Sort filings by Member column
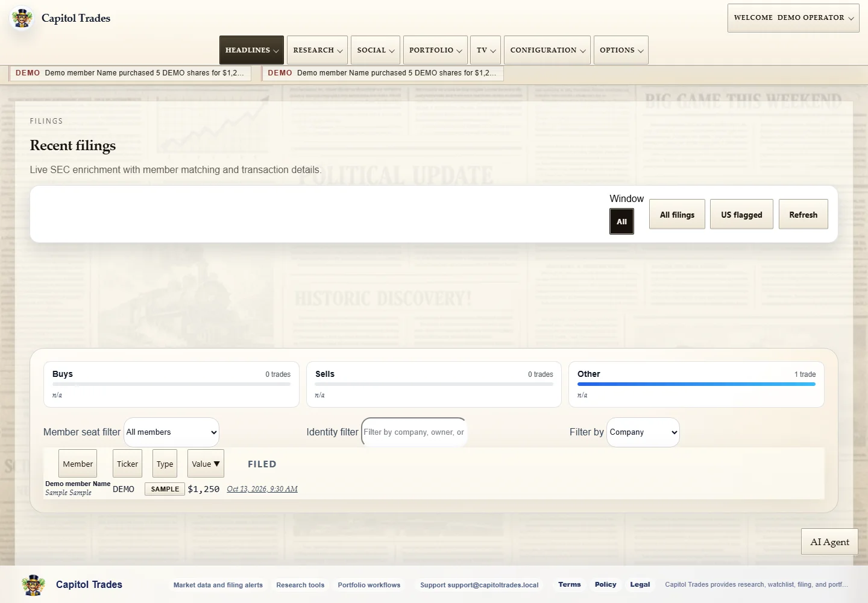Image resolution: width=868 pixels, height=603 pixels. click(78, 464)
